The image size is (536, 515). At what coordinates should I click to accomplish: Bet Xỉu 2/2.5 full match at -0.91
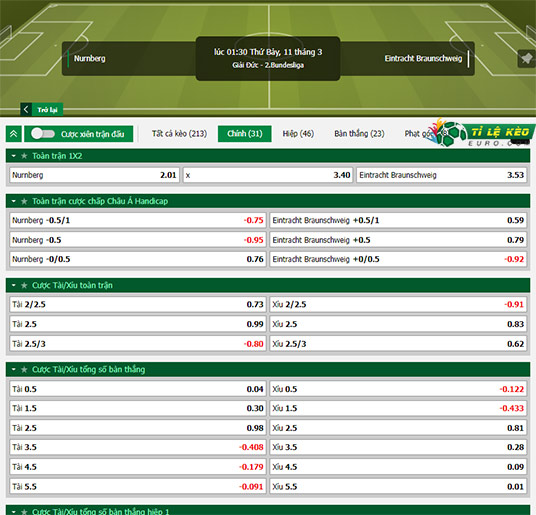[x=398, y=304]
